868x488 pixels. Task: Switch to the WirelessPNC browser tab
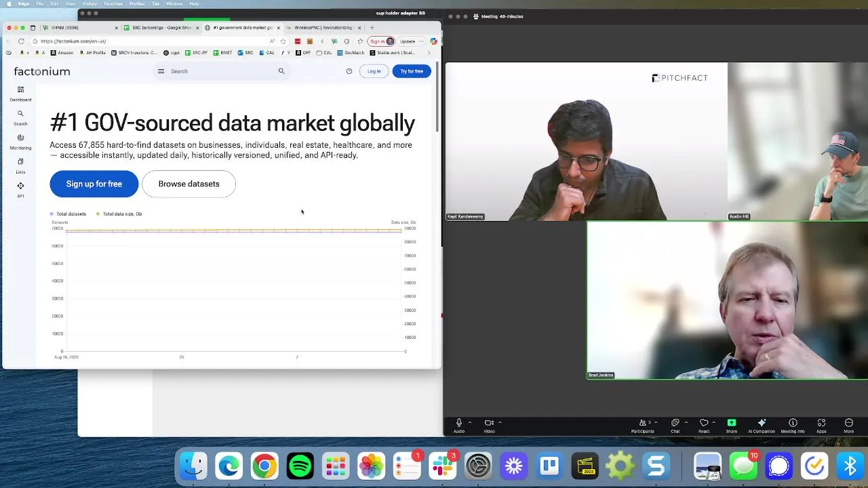pos(323,28)
